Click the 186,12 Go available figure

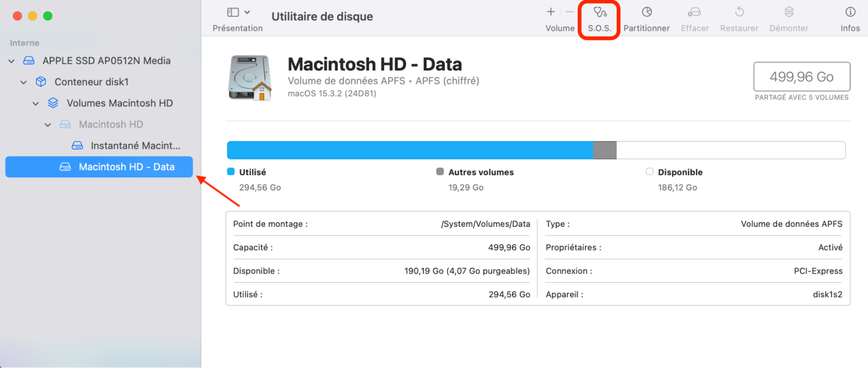(x=677, y=187)
